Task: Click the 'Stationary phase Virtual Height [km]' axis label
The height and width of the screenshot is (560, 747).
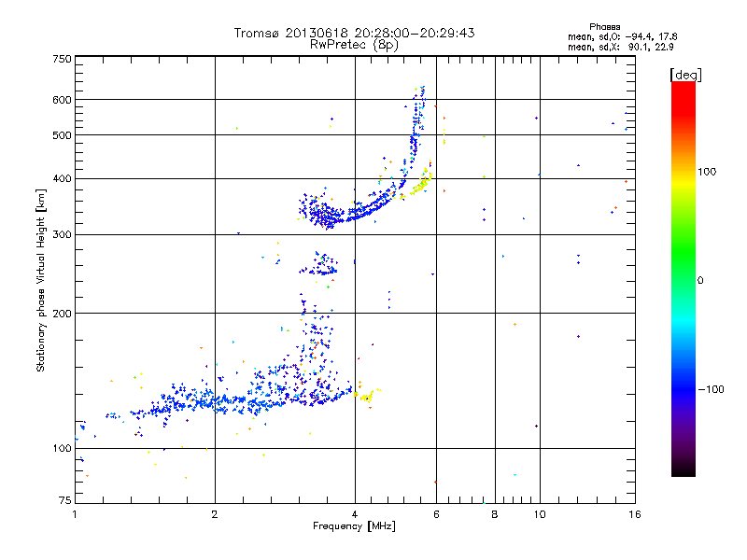Action: click(41, 281)
